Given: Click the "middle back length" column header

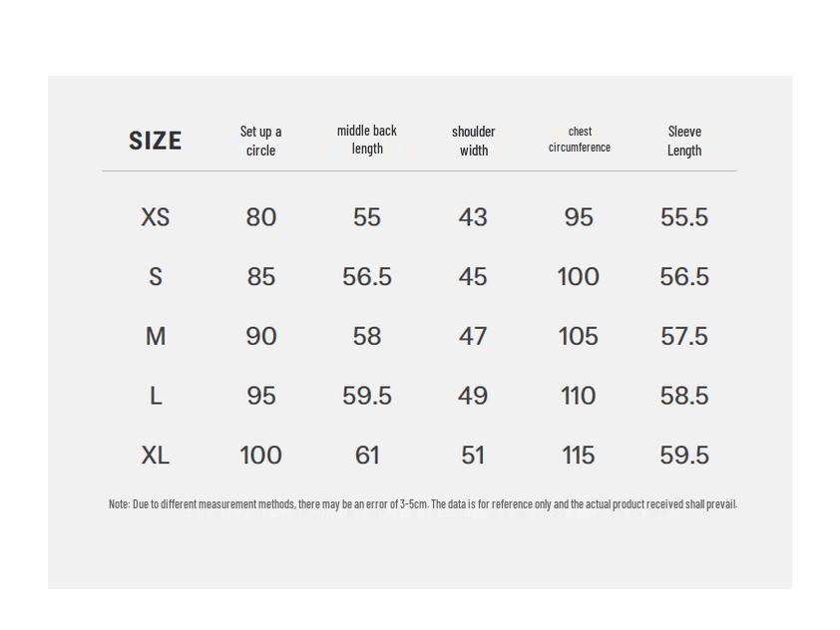Looking at the screenshot, I should click(367, 140).
